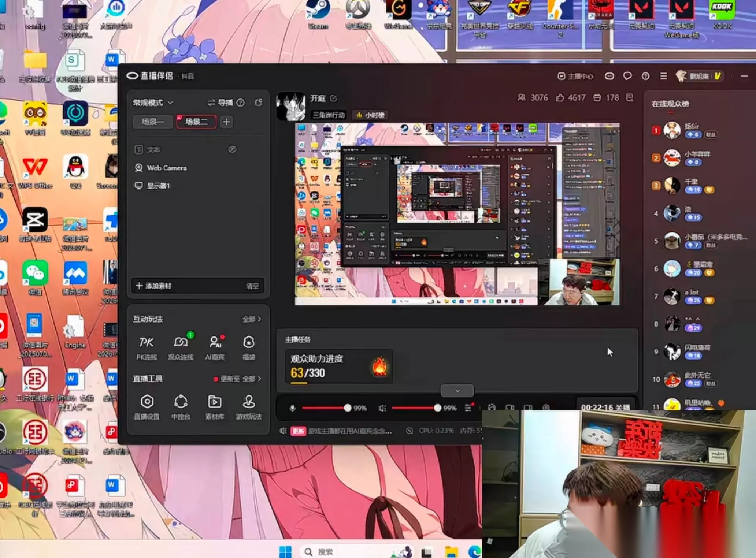
Task: Switch to 场景一 scene tab
Action: (x=153, y=122)
